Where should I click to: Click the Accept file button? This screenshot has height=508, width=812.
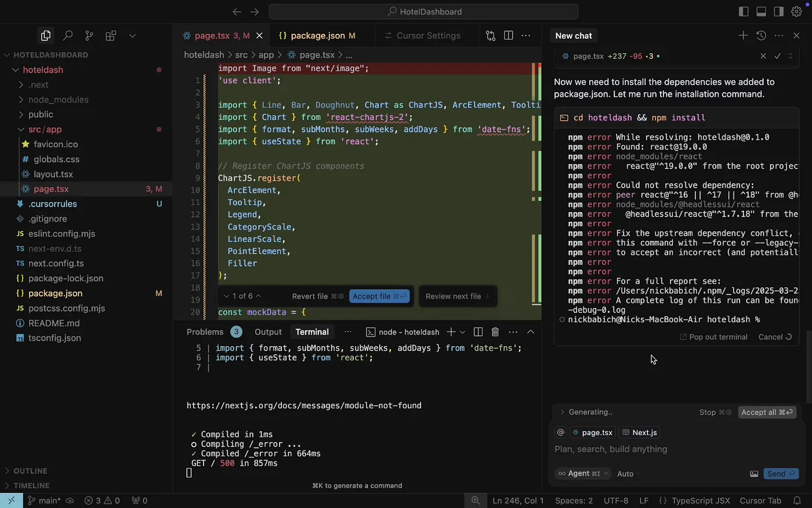click(x=379, y=296)
